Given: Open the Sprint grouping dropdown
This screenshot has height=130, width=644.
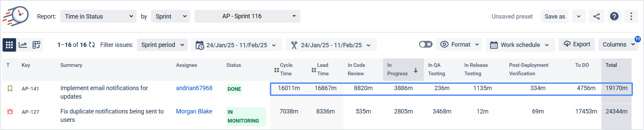Looking at the screenshot, I should tap(170, 16).
